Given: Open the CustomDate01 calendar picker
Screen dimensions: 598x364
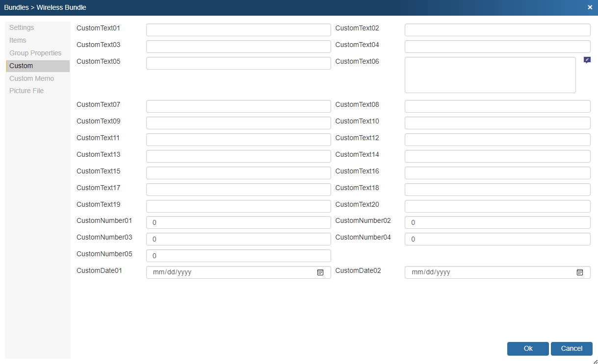Looking at the screenshot, I should (x=320, y=272).
